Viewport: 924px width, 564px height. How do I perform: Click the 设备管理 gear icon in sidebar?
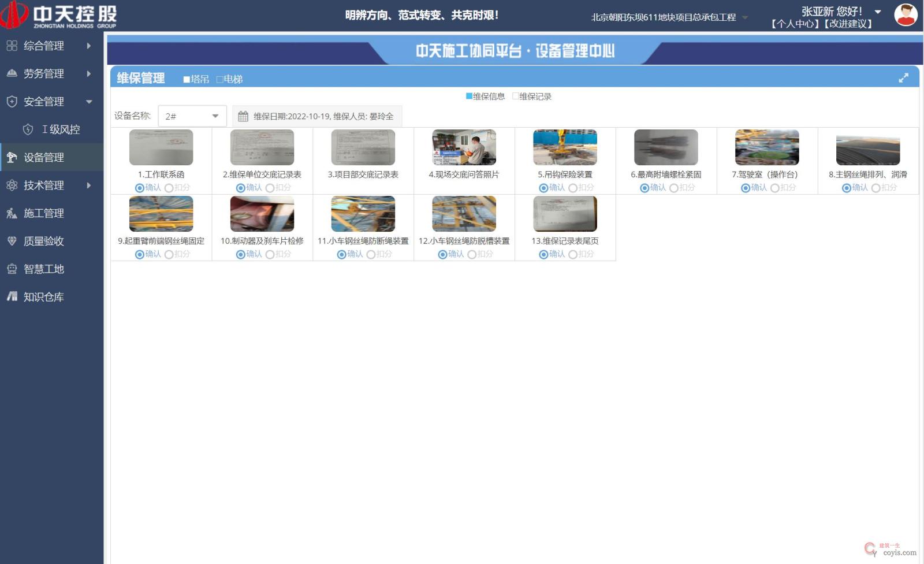coord(11,157)
